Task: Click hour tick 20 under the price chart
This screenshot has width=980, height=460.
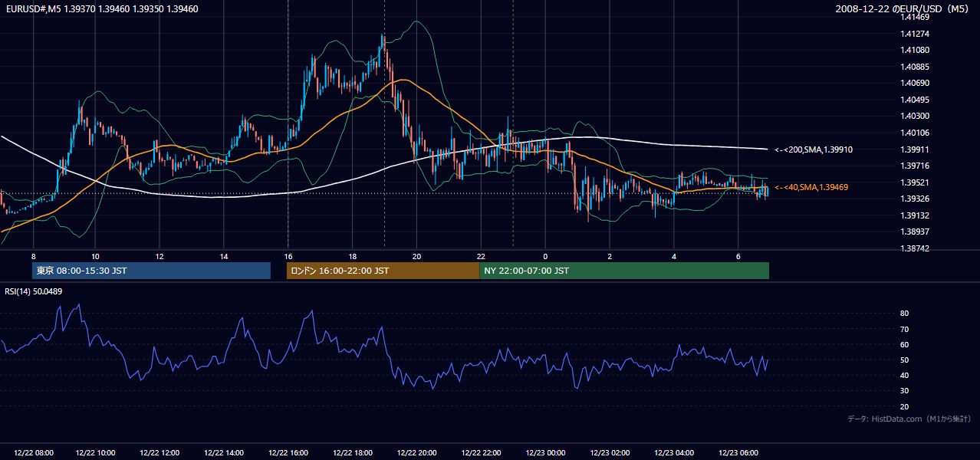Action: [416, 256]
